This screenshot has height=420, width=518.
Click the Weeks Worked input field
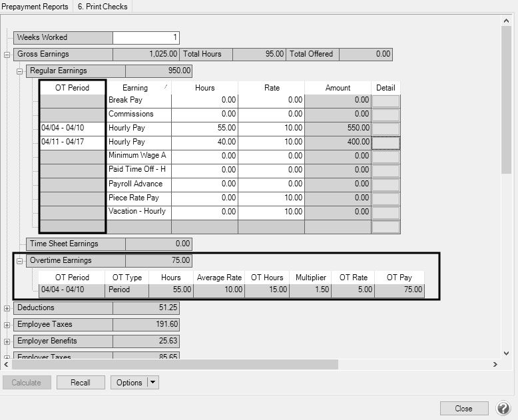[x=146, y=38]
